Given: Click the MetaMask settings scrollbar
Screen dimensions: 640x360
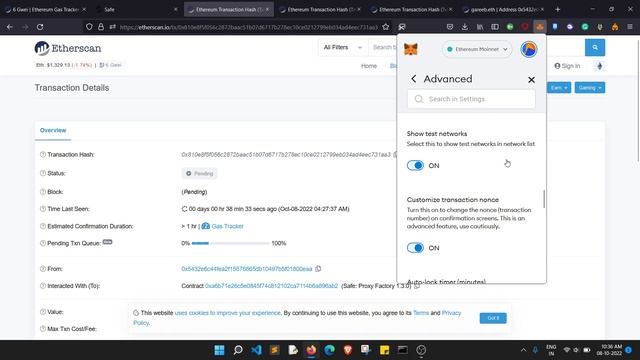Looking at the screenshot, I should (544, 199).
